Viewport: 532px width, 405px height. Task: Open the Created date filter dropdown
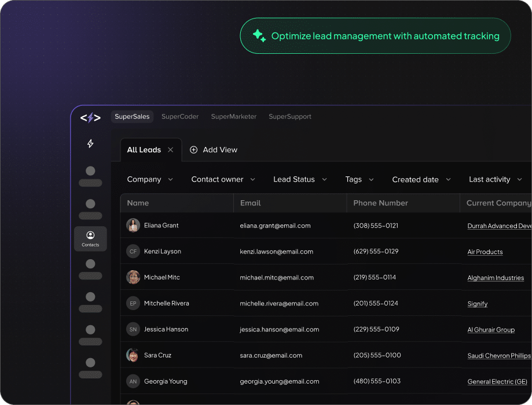pos(421,179)
